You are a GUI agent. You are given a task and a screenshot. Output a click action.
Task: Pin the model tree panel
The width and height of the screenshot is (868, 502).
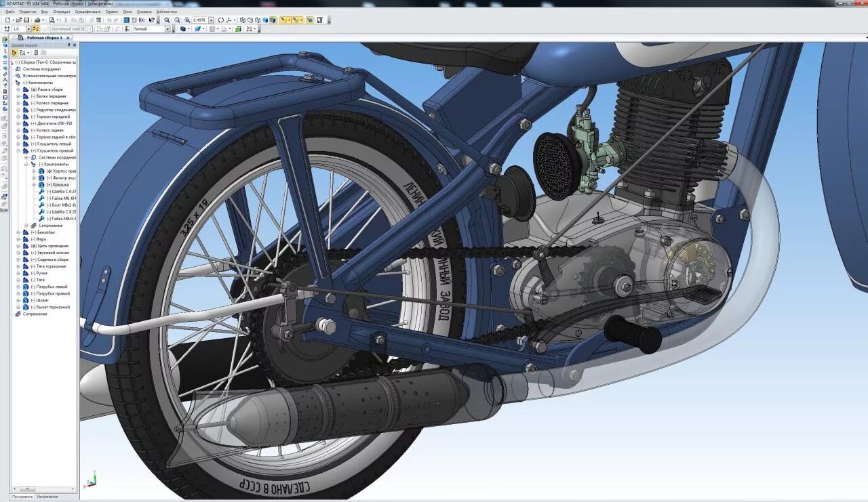click(69, 45)
